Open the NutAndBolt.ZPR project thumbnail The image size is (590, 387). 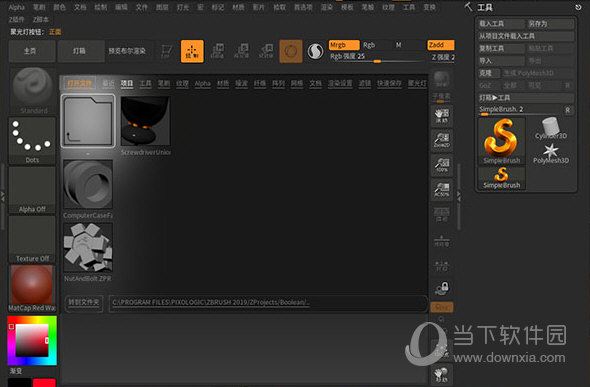[x=88, y=248]
